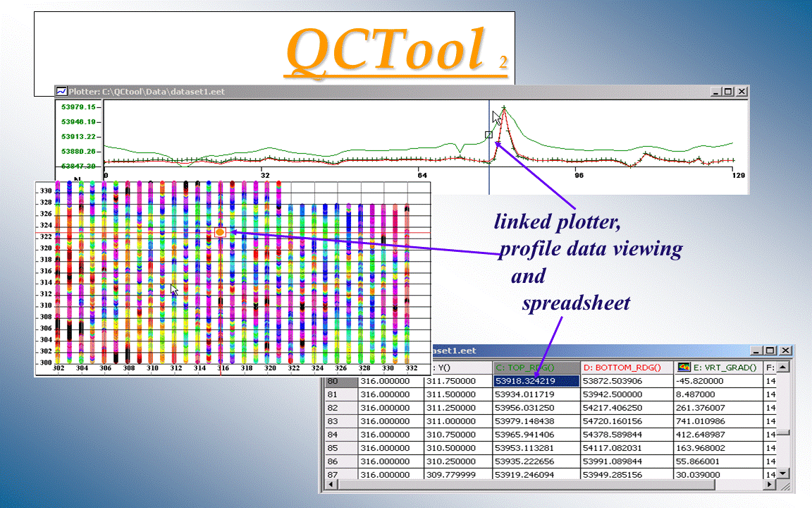Maximize the spreadsheet window

coord(770,351)
